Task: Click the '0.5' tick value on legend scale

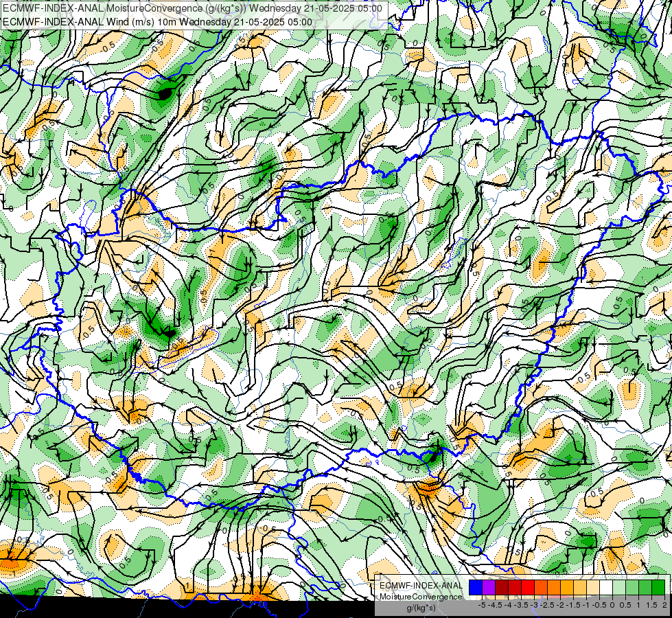Action: tap(625, 605)
